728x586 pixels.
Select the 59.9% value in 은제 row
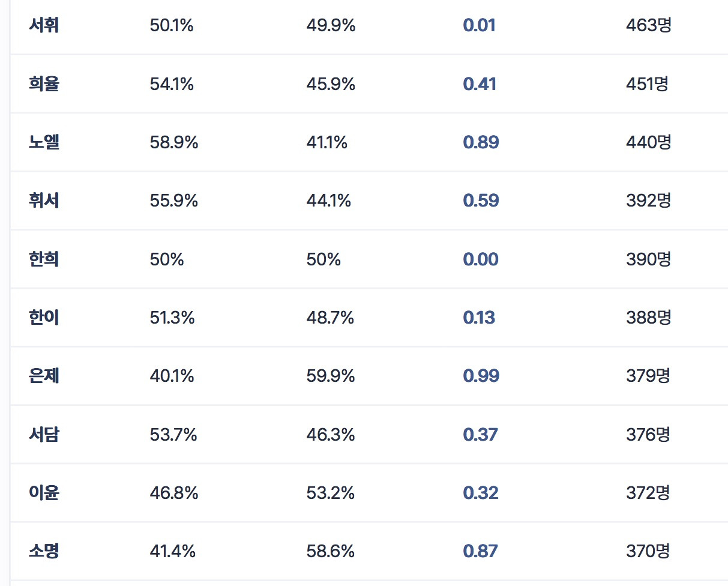click(x=330, y=376)
